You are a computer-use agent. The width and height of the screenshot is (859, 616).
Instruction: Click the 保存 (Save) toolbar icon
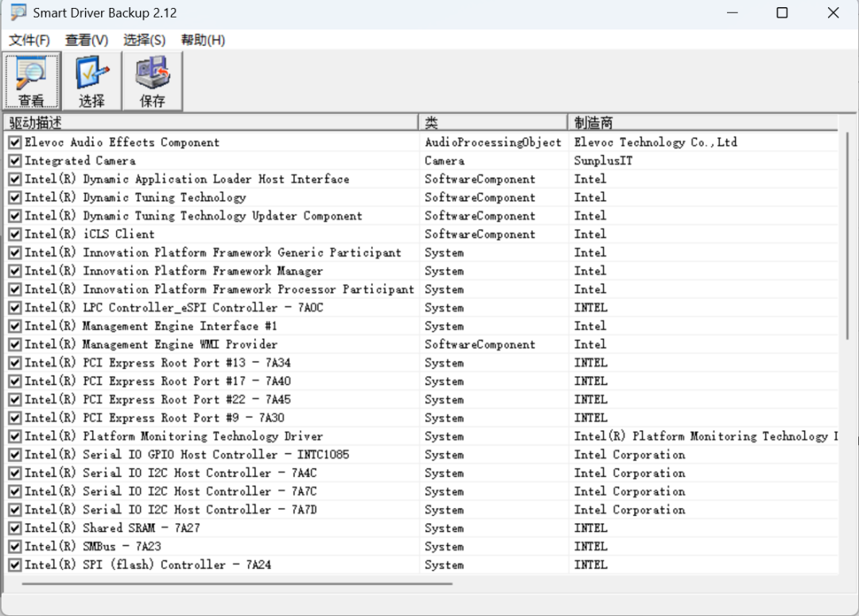coord(152,81)
